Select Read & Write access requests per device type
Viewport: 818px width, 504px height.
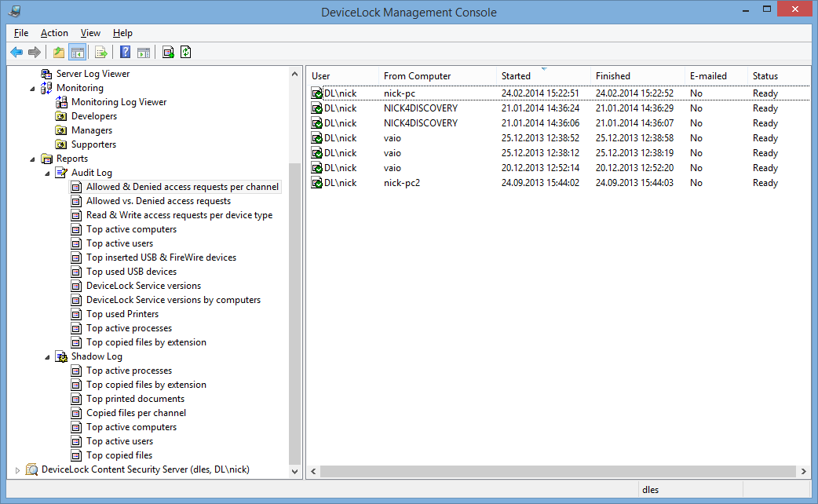[180, 215]
